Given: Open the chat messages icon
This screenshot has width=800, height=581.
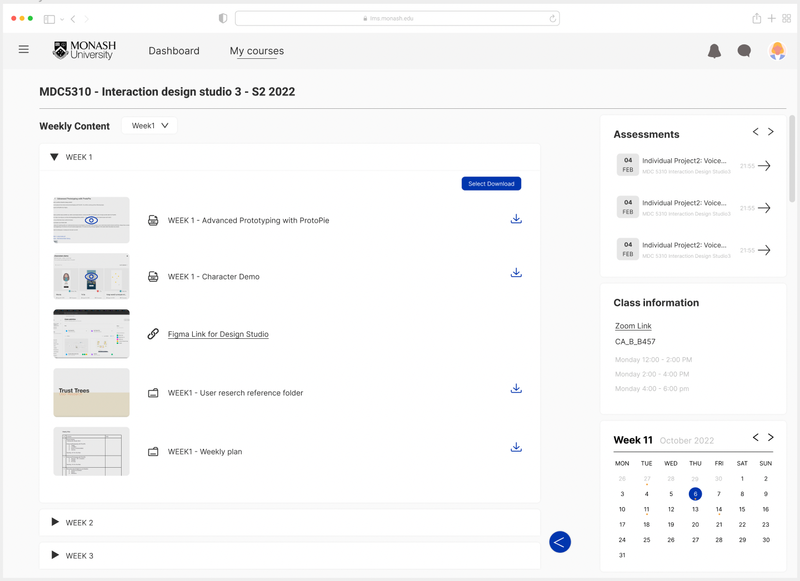Looking at the screenshot, I should 744,50.
